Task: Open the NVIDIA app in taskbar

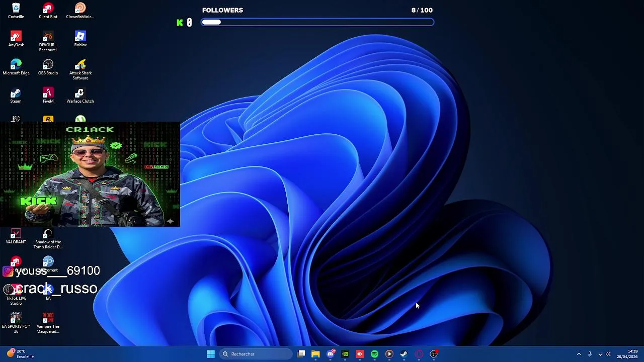Action: click(345, 354)
